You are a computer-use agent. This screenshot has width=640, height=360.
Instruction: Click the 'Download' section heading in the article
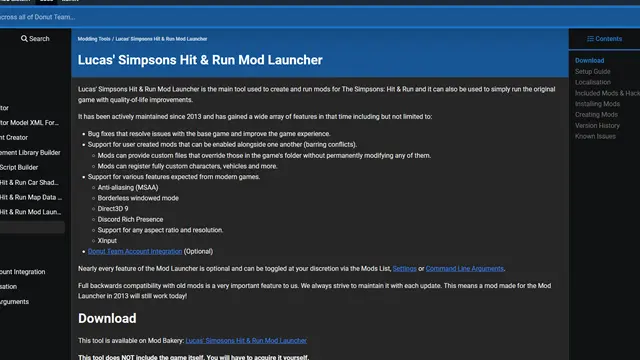pyautogui.click(x=107, y=318)
